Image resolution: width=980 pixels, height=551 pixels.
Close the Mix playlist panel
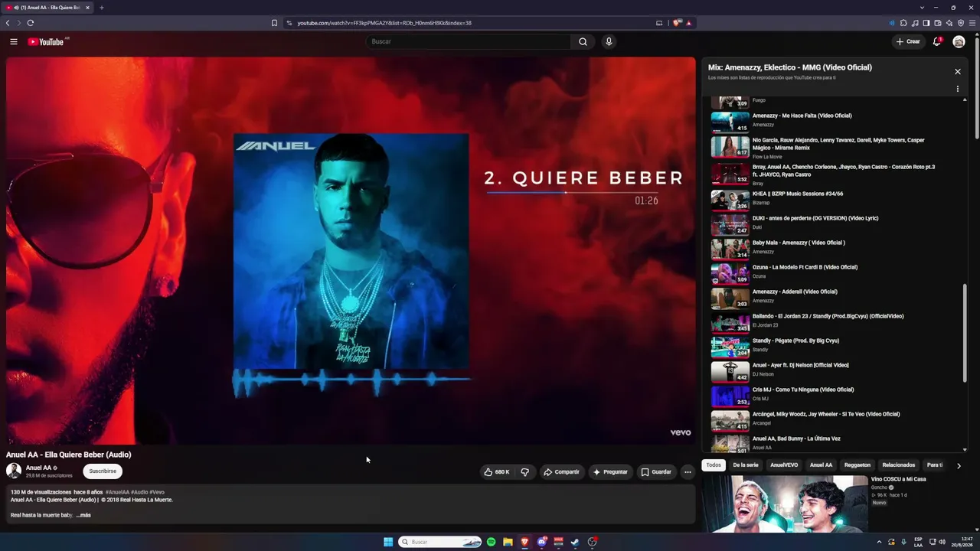[957, 71]
